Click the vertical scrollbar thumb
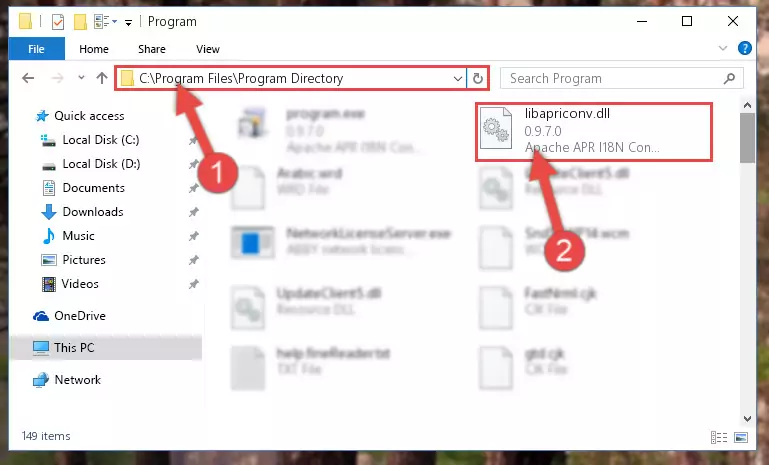The height and width of the screenshot is (465, 769). click(x=747, y=138)
